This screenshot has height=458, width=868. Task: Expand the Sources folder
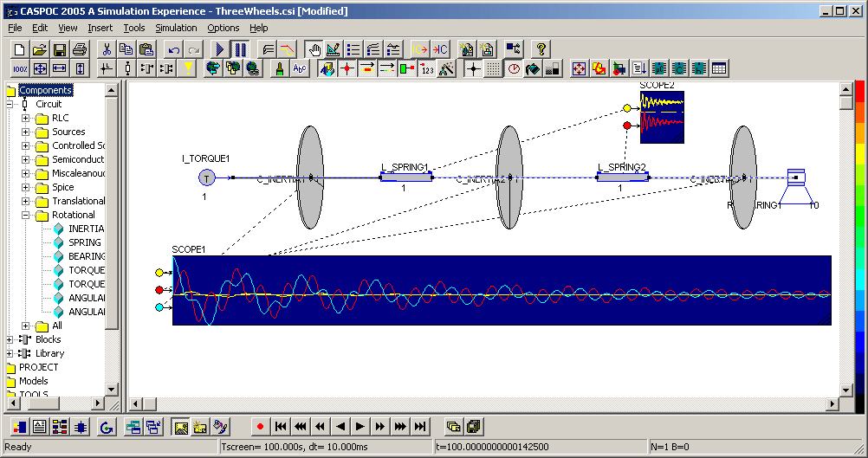(25, 132)
